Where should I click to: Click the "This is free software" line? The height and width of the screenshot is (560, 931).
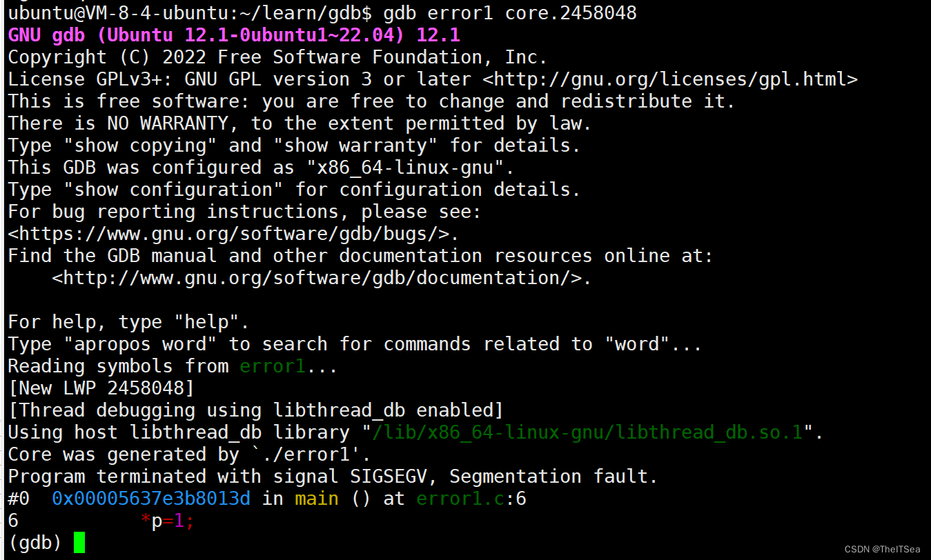[372, 101]
